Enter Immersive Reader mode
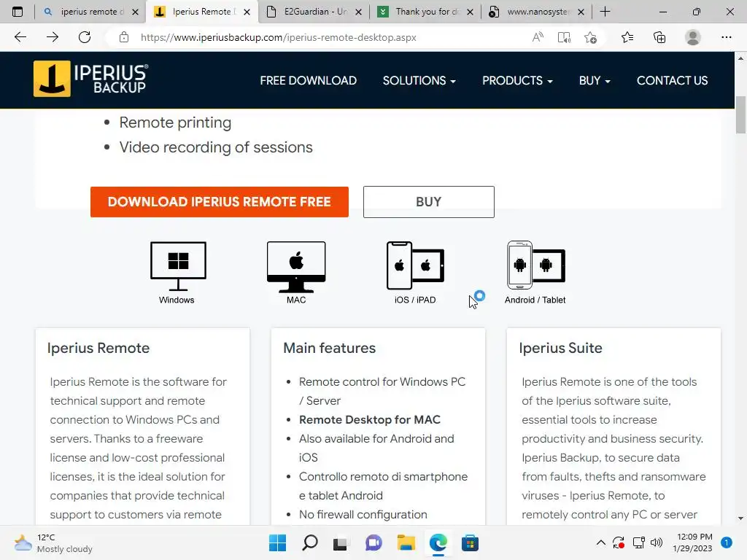This screenshot has height=560, width=747. click(564, 37)
